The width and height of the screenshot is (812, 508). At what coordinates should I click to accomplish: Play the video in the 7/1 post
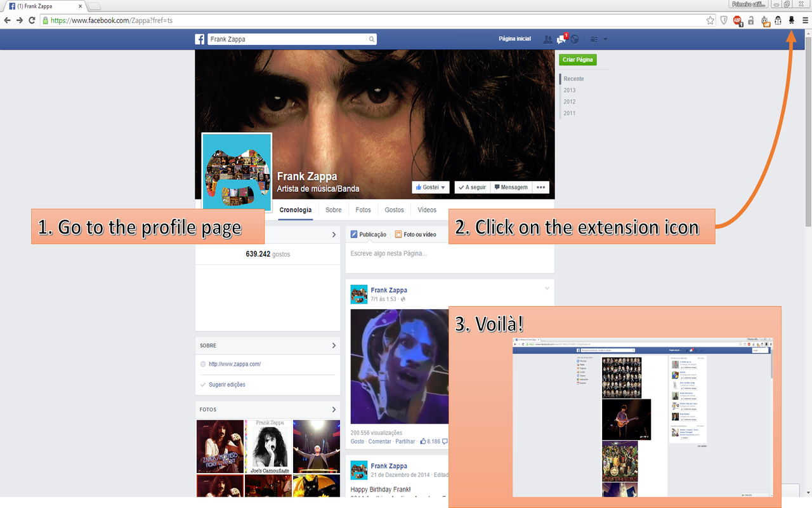click(400, 366)
